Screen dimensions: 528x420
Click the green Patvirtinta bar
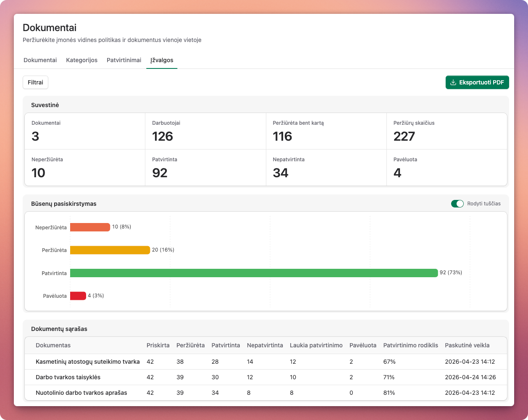[254, 273]
